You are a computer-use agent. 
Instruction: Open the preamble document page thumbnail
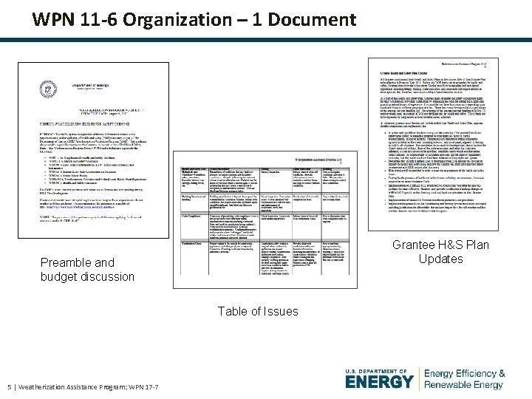coord(93,150)
